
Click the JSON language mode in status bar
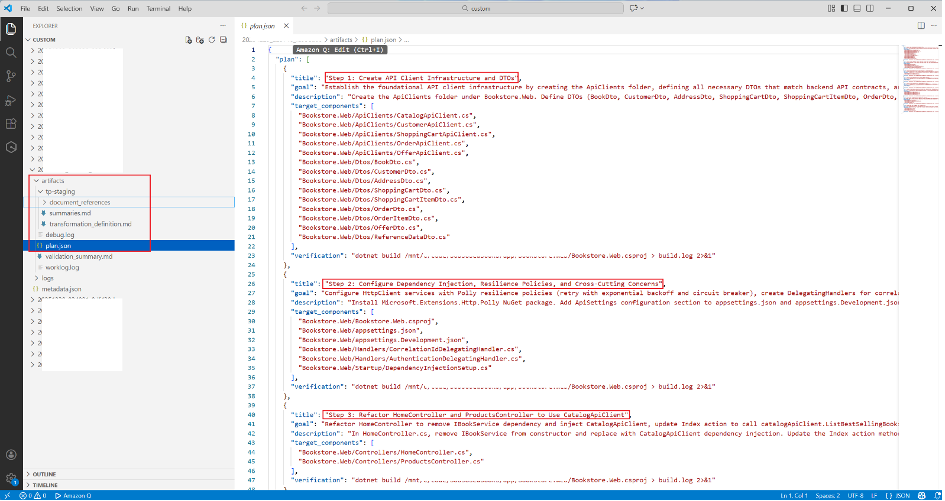coord(902,495)
